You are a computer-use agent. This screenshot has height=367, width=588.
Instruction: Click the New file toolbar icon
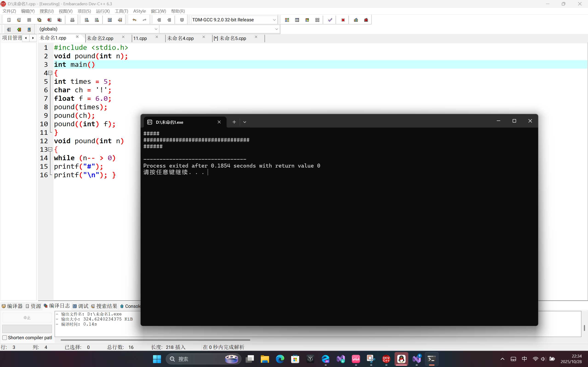pos(9,20)
